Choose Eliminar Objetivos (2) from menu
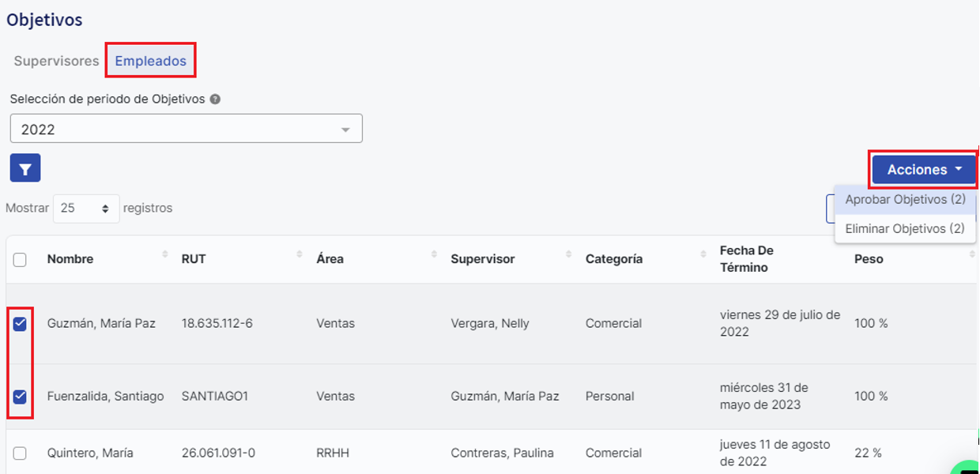Screen dimensions: 980x474 click(x=905, y=229)
